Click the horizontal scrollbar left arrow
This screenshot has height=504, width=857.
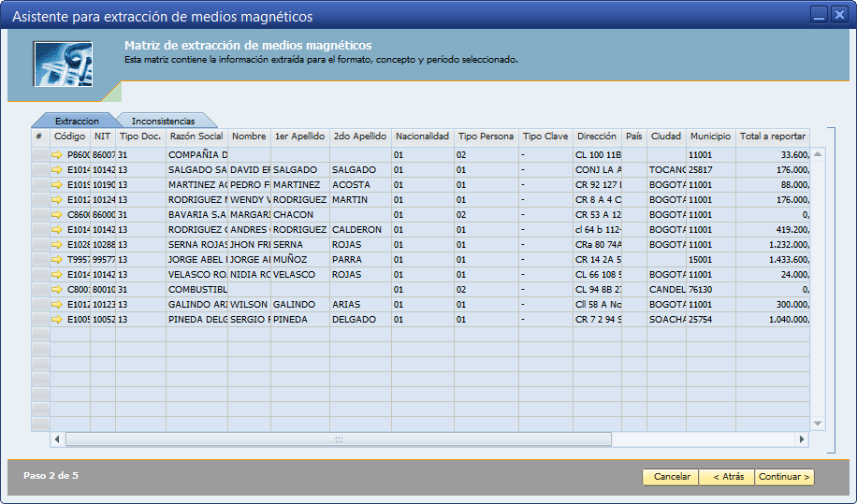tap(57, 439)
